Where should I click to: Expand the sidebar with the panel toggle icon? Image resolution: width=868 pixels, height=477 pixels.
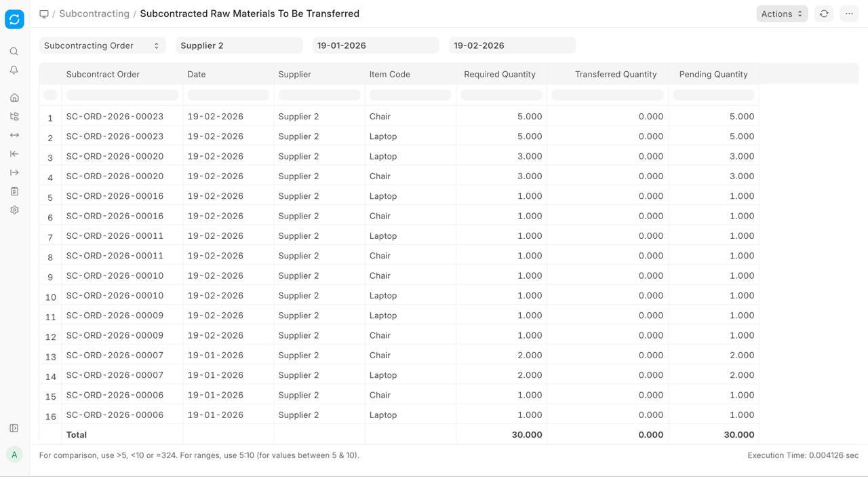pos(14,428)
